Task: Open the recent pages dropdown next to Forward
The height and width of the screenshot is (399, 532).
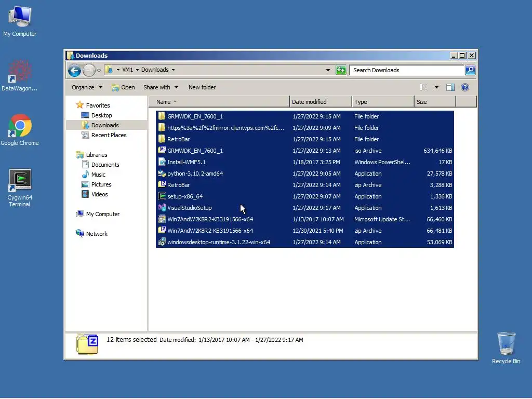Action: 99,70
